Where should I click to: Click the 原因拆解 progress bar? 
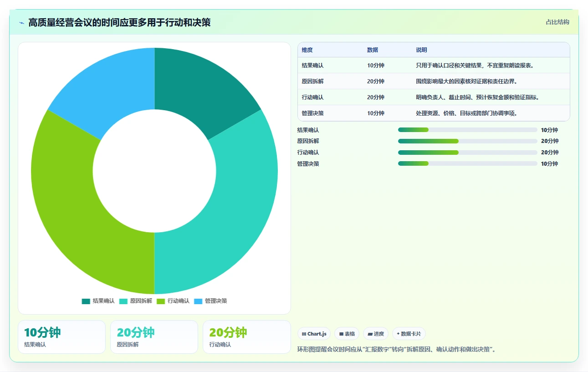[468, 141]
